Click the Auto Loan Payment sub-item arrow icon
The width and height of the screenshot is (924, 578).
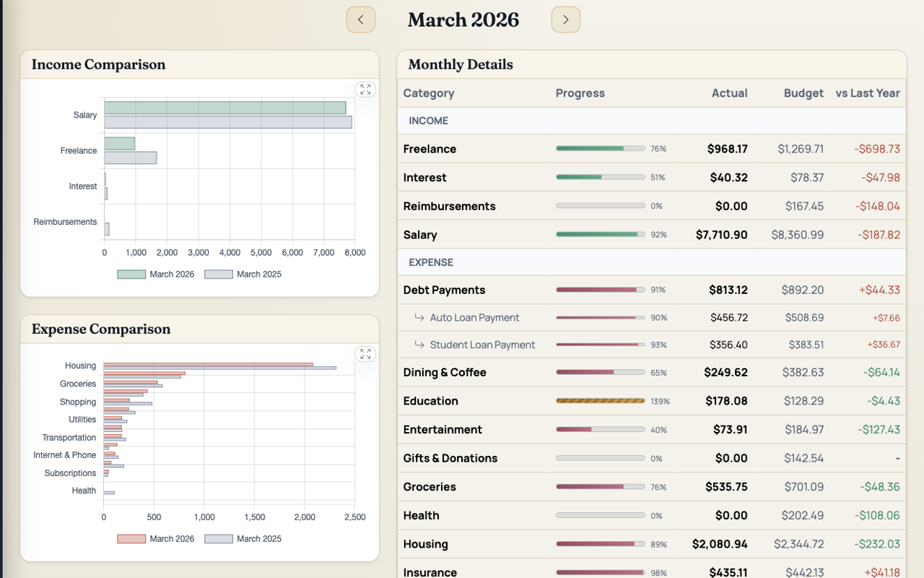coord(419,318)
